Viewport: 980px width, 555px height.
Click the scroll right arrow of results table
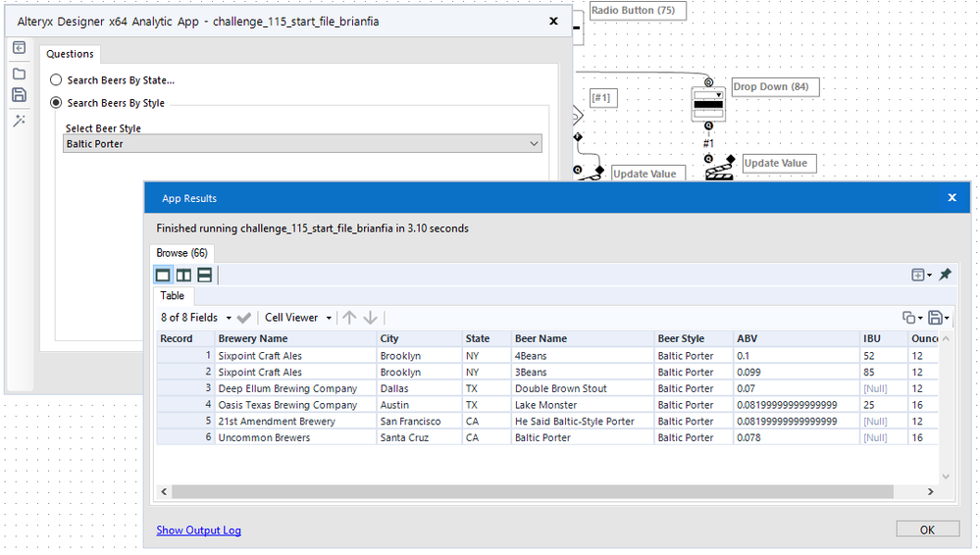931,492
